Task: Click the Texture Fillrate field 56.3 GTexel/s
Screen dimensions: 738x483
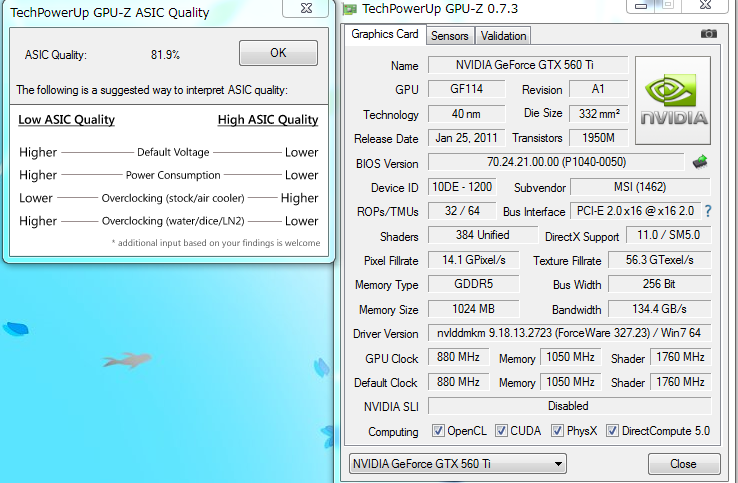Action: [659, 260]
